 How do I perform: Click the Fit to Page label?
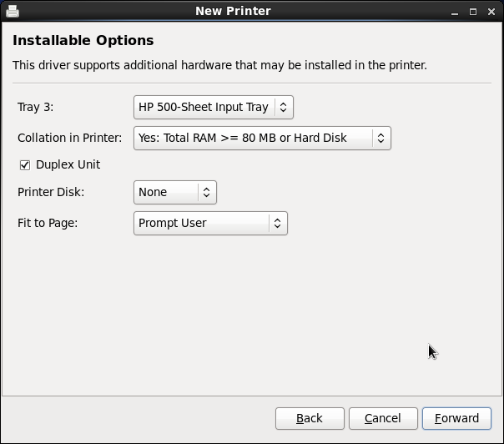pyautogui.click(x=48, y=223)
